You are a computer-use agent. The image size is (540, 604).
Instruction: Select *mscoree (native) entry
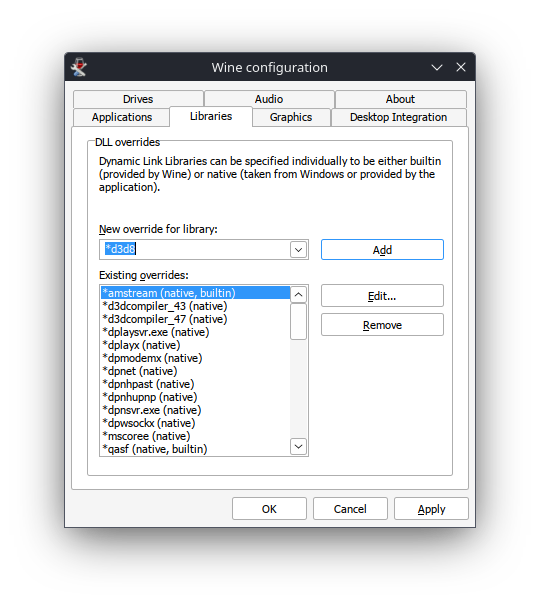195,436
